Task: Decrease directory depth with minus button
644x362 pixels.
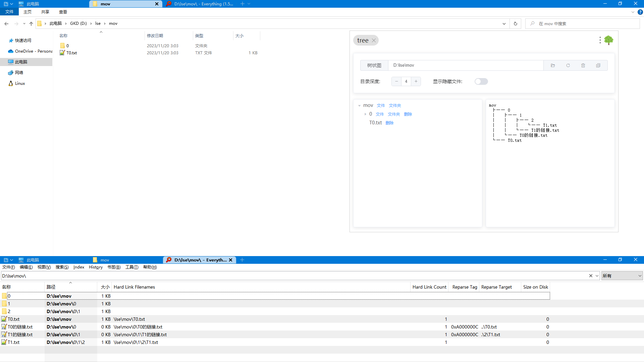Action: coord(396,81)
